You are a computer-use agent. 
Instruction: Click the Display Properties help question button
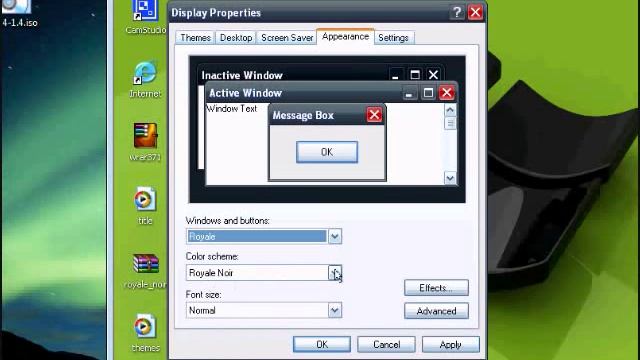coord(457,13)
